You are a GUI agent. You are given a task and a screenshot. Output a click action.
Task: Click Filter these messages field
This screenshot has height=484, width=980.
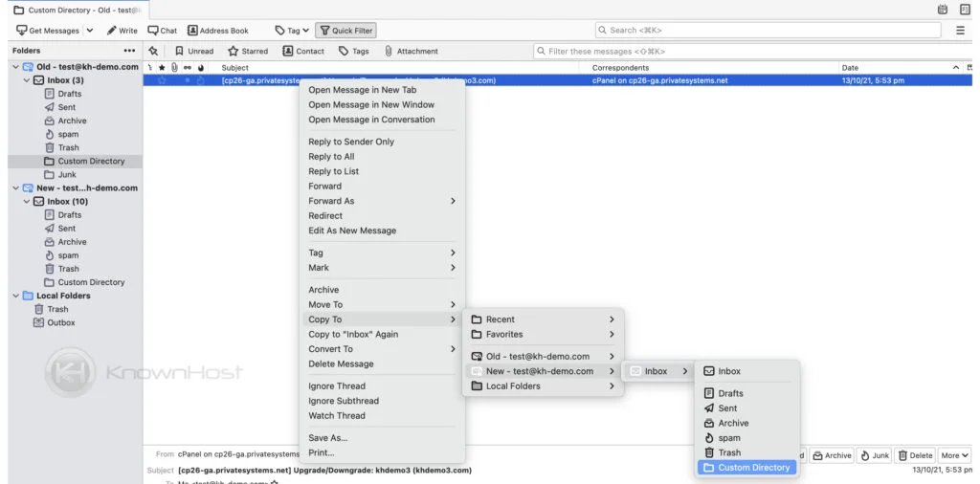(x=753, y=52)
